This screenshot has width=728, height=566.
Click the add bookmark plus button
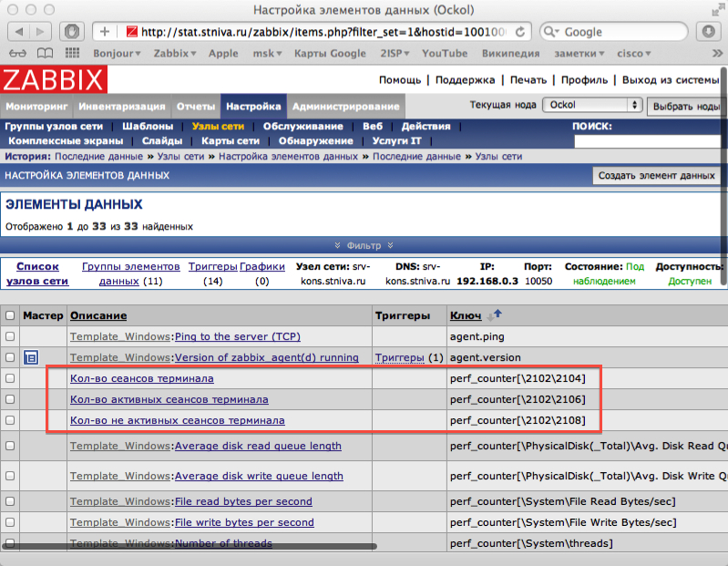click(106, 31)
